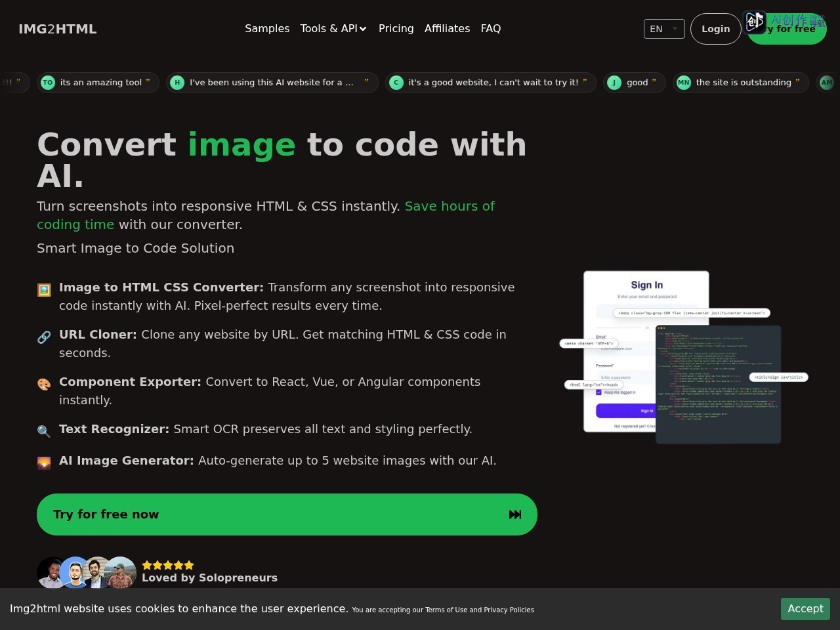Click the html lang code tag bubble

594,385
